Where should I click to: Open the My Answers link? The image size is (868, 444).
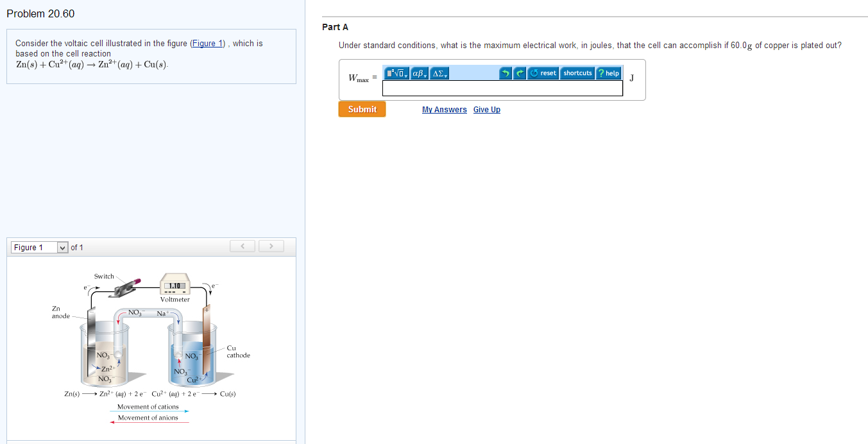(445, 110)
